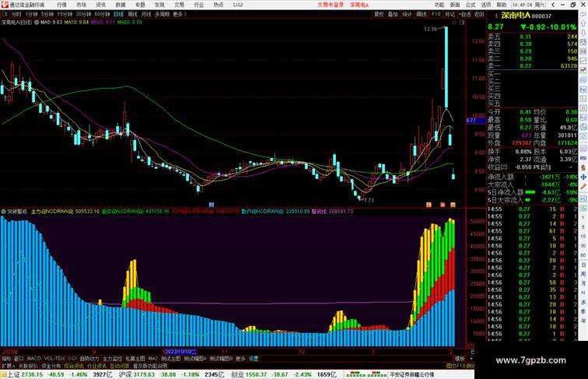Click the 画线 drawing button

click(422, 14)
